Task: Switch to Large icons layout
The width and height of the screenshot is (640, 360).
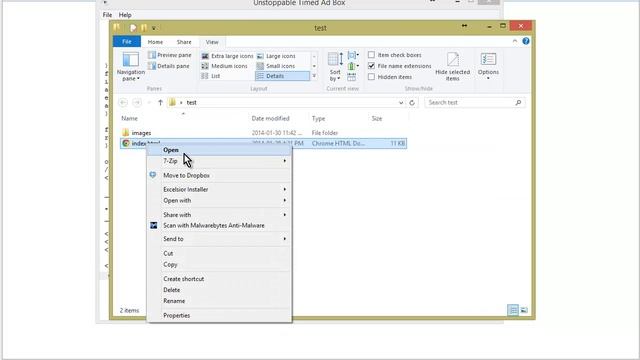Action: point(276,56)
